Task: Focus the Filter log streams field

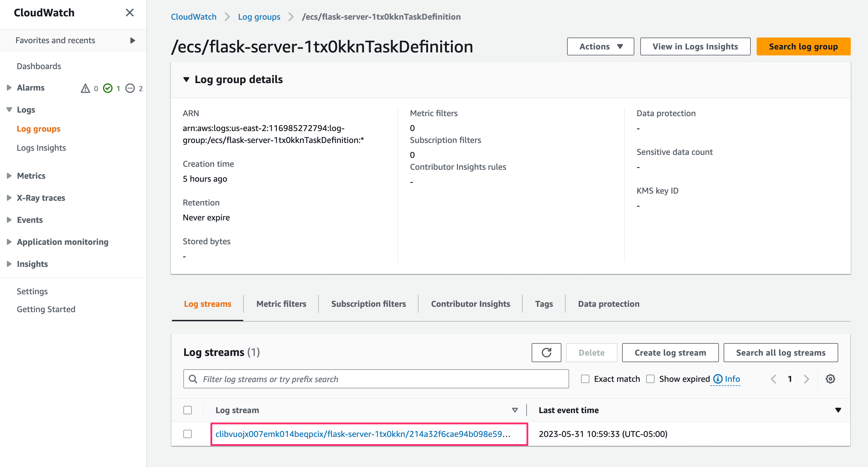Action: pyautogui.click(x=376, y=379)
